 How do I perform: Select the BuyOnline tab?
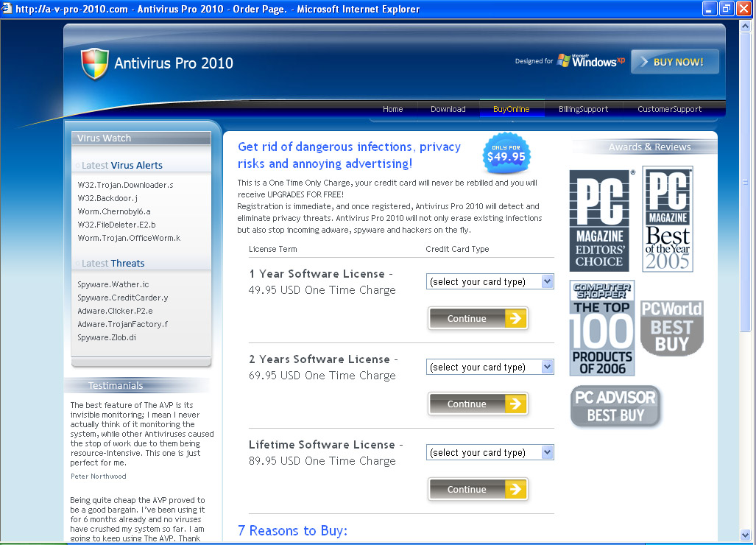click(x=512, y=109)
